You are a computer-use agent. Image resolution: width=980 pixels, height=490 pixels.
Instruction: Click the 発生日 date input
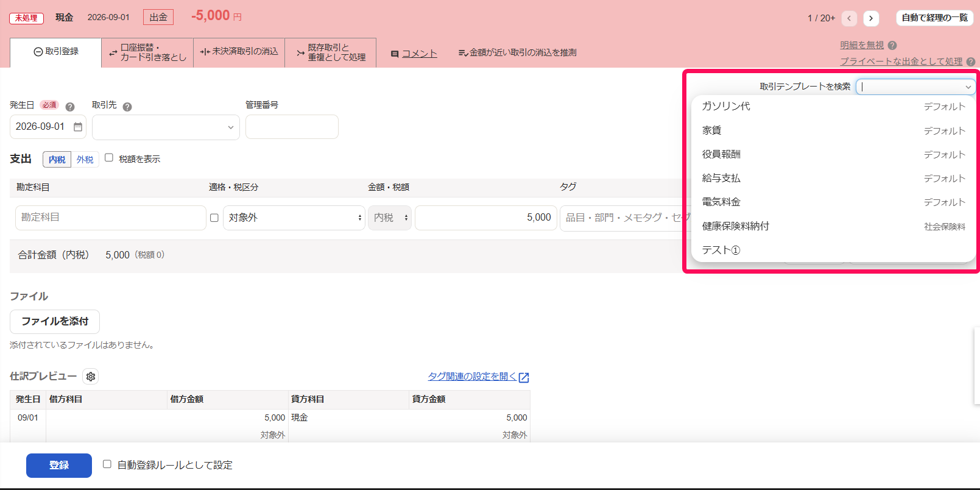[48, 127]
